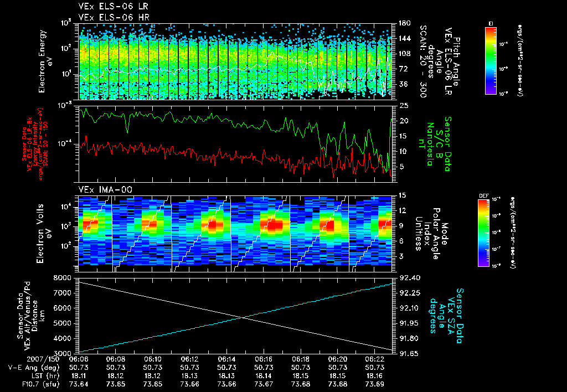This screenshot has width=567, height=392.
Task: Click the 06:16 time tick label
Action: tap(264, 359)
